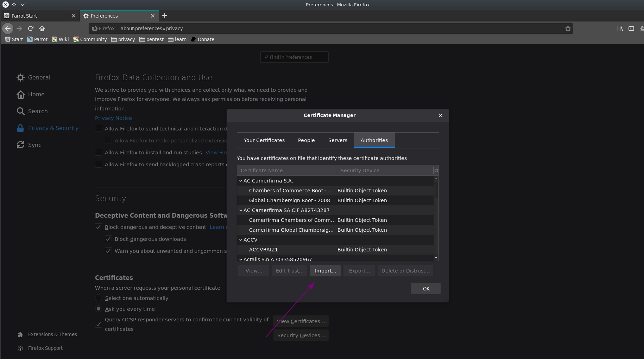Toggle send backlogged crash reports checkbox
The height and width of the screenshot is (359, 644).
point(99,164)
